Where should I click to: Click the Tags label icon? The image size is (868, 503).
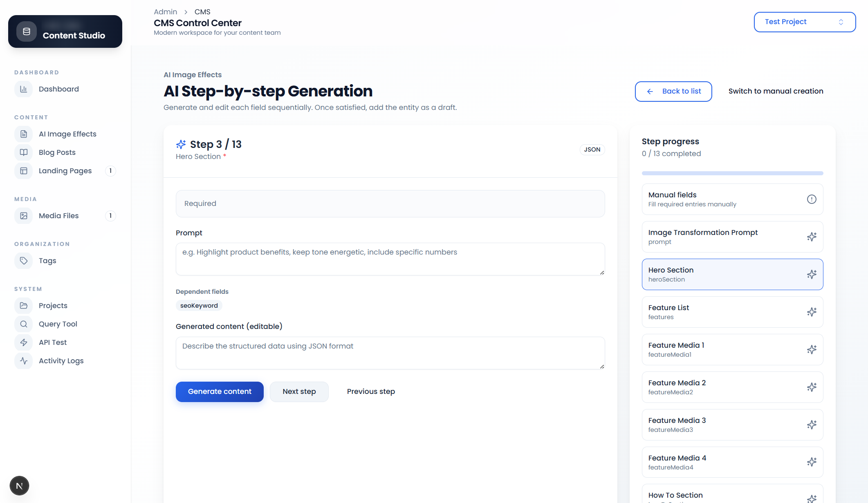(24, 261)
